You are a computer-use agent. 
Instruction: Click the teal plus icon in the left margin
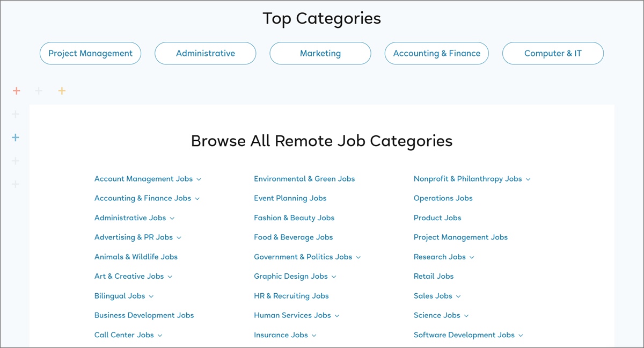tap(15, 137)
